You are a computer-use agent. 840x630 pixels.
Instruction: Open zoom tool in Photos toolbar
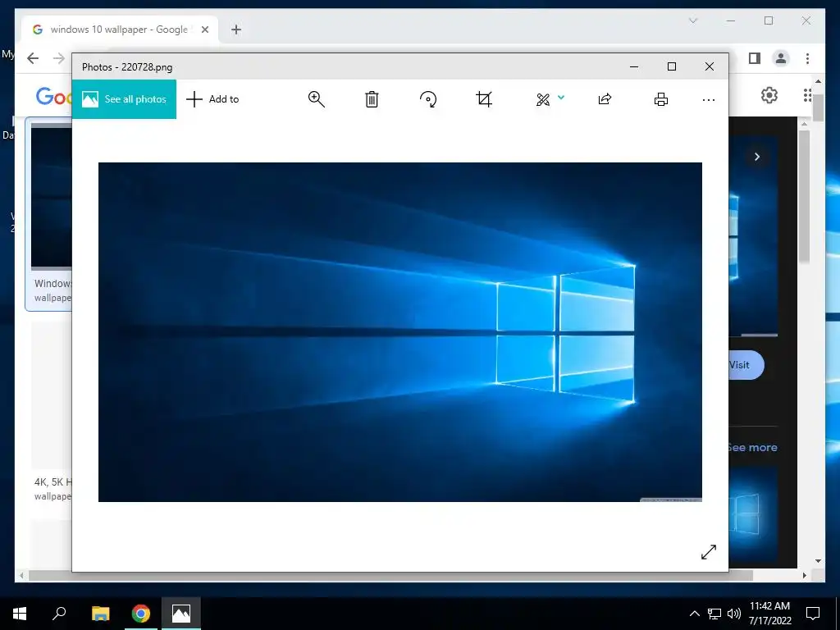click(316, 99)
